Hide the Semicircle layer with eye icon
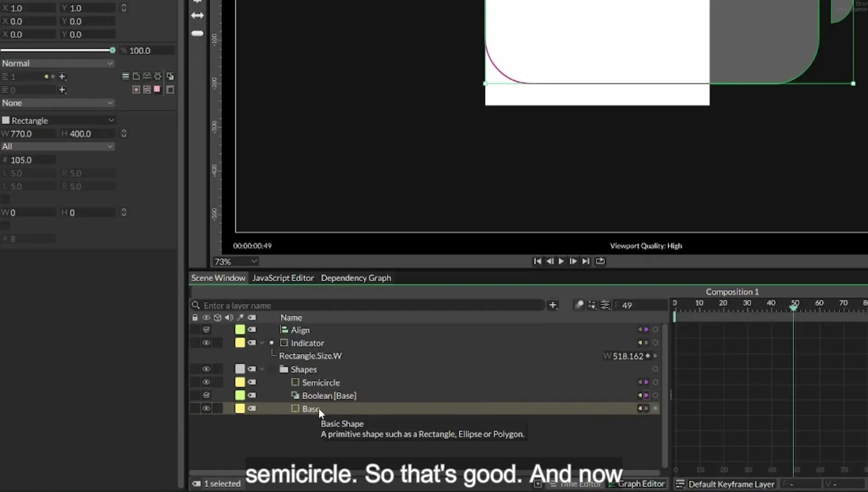The height and width of the screenshot is (492, 868). coord(206,383)
